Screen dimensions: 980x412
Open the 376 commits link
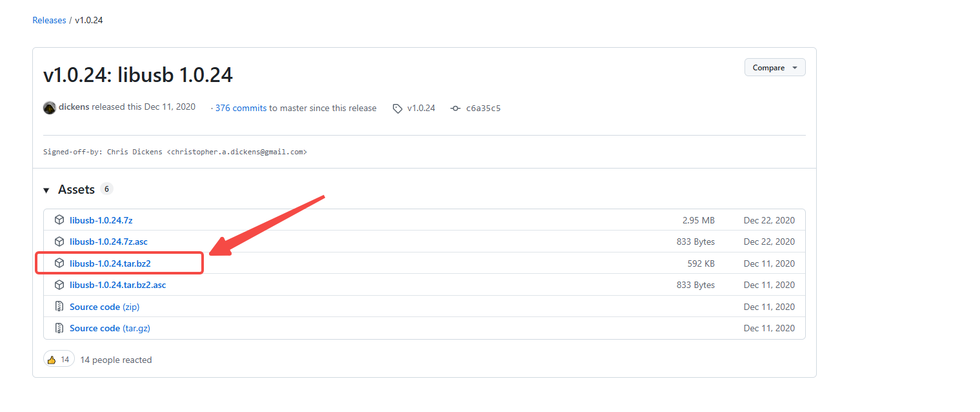[x=241, y=108]
